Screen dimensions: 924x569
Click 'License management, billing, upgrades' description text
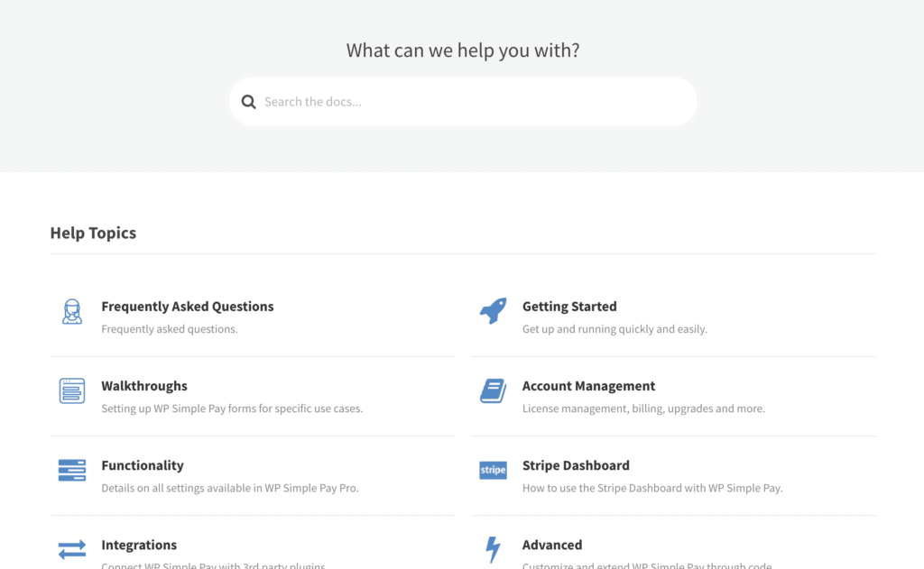tap(643, 408)
